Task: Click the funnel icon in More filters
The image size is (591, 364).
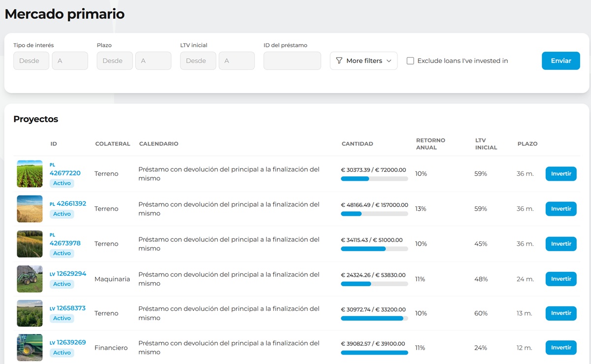Action: (x=339, y=61)
